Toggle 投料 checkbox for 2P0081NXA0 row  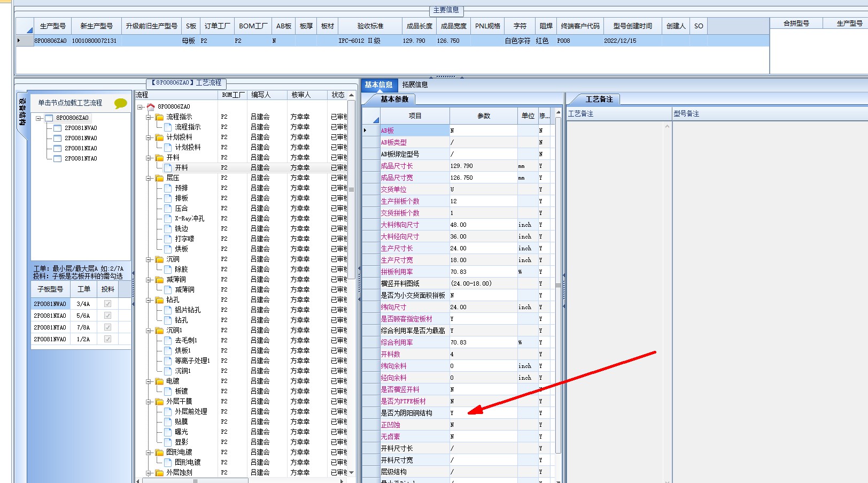point(108,316)
